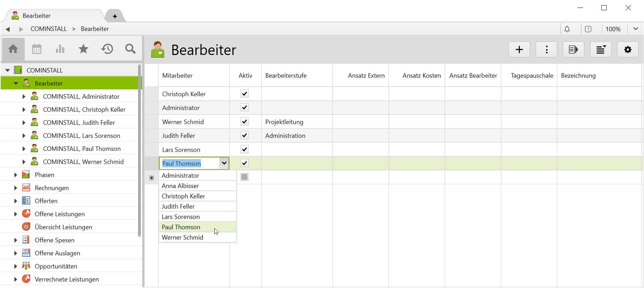Expand the Phasen tree node
The width and height of the screenshot is (644, 288).
tap(15, 175)
